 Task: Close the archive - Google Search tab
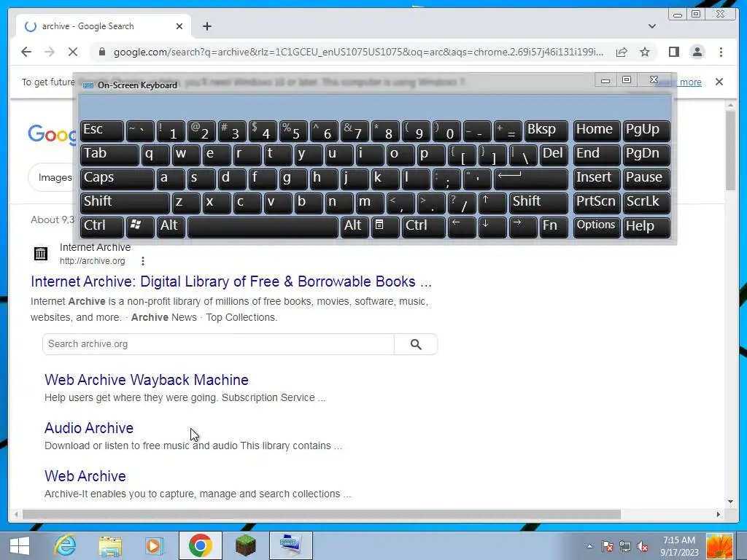coord(179,26)
